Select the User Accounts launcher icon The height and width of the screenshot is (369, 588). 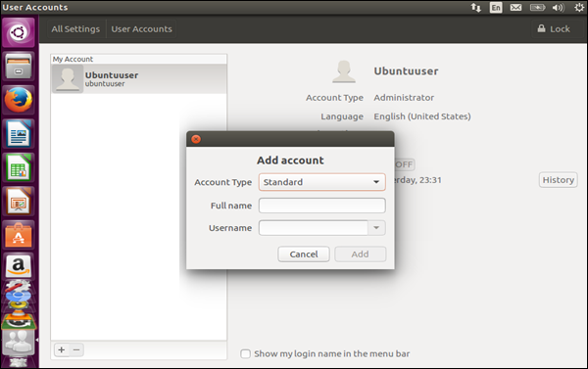(18, 342)
